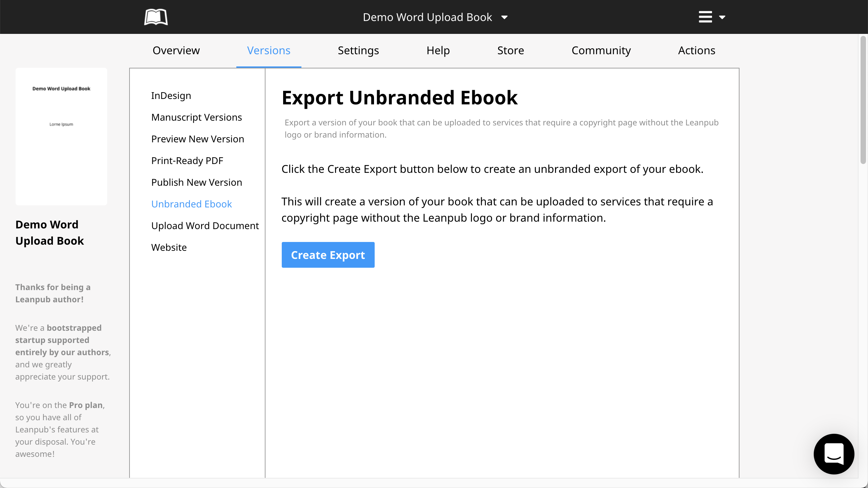Go to Manuscript Versions

[x=196, y=117]
